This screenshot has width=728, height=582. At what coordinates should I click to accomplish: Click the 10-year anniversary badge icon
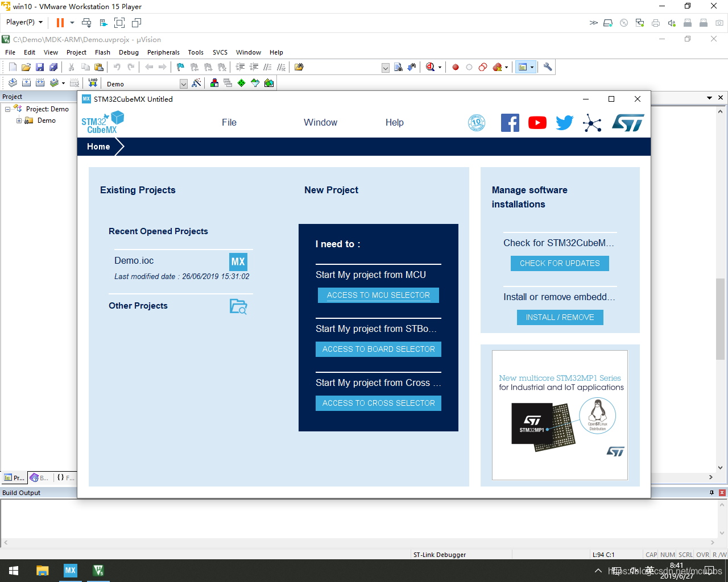477,123
